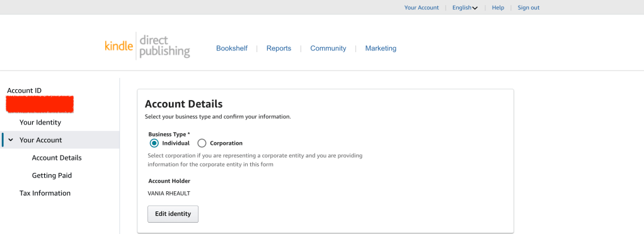The height and width of the screenshot is (234, 644).
Task: Click the Account Holder label
Action: [170, 181]
